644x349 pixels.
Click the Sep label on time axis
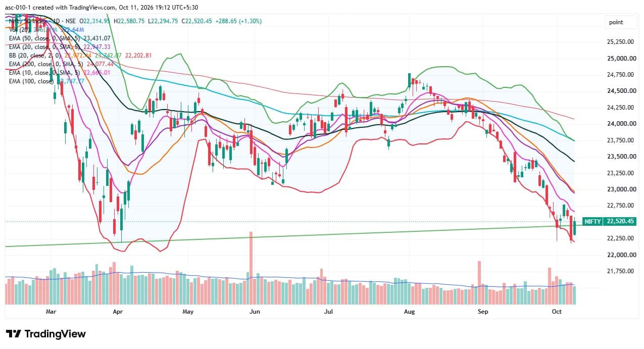483,312
